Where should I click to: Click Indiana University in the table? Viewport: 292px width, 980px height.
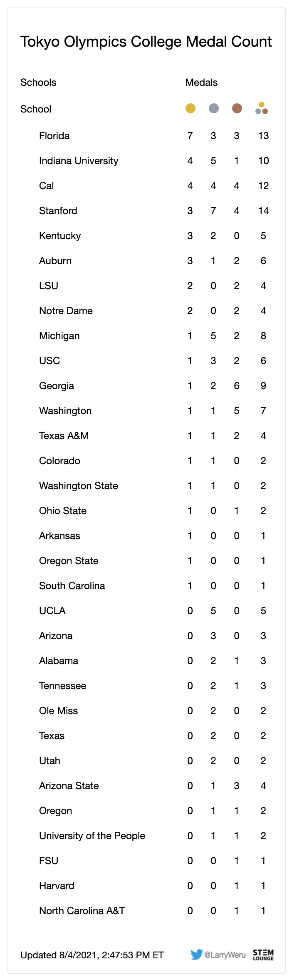pyautogui.click(x=79, y=161)
